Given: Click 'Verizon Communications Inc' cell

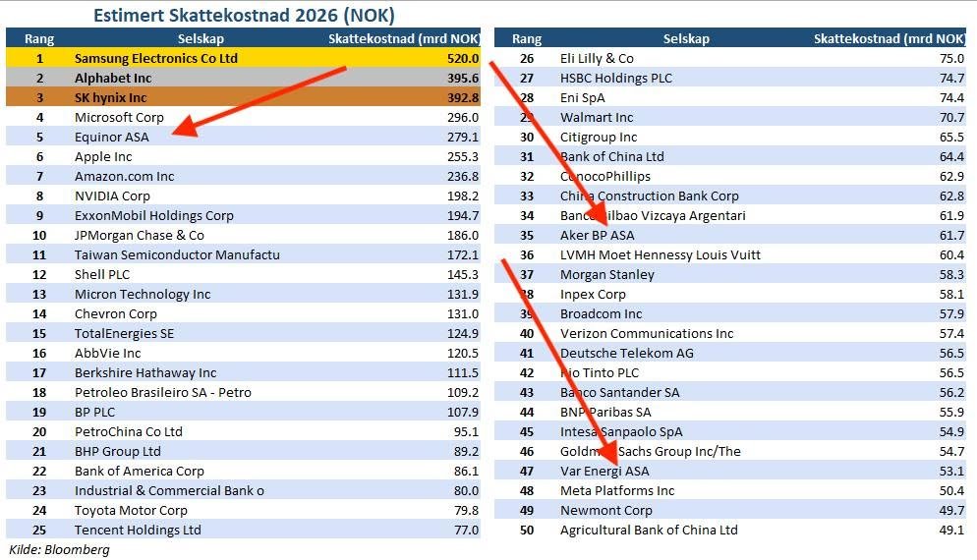Looking at the screenshot, I should point(647,333).
